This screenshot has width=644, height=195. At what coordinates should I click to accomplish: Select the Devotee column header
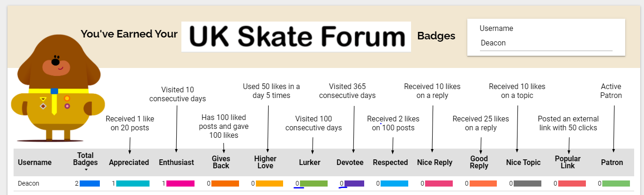[x=350, y=163]
